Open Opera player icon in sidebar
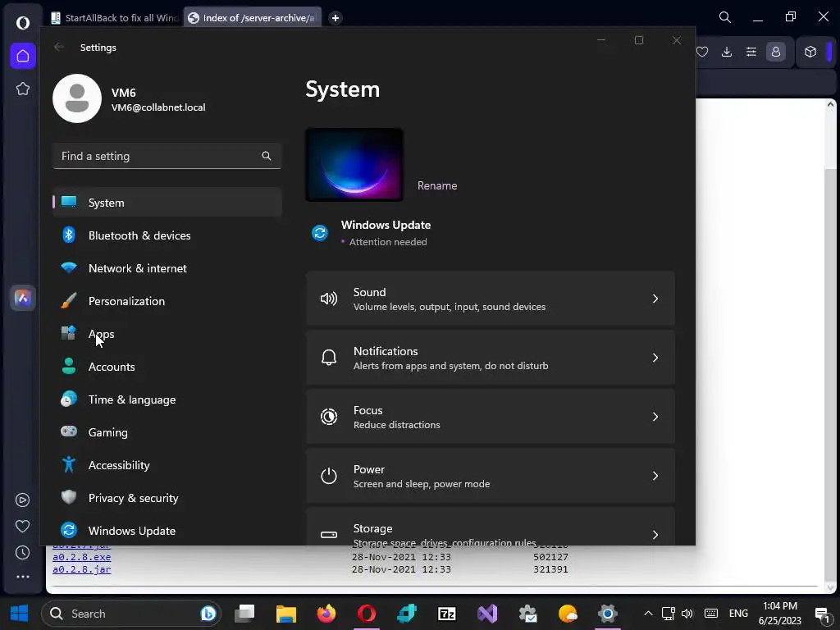This screenshot has width=840, height=630. pos(22,500)
